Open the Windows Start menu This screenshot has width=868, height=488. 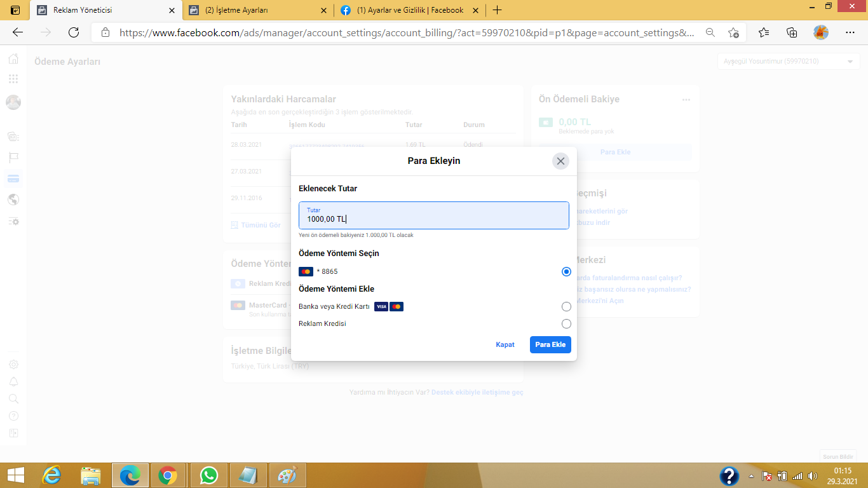[15, 475]
